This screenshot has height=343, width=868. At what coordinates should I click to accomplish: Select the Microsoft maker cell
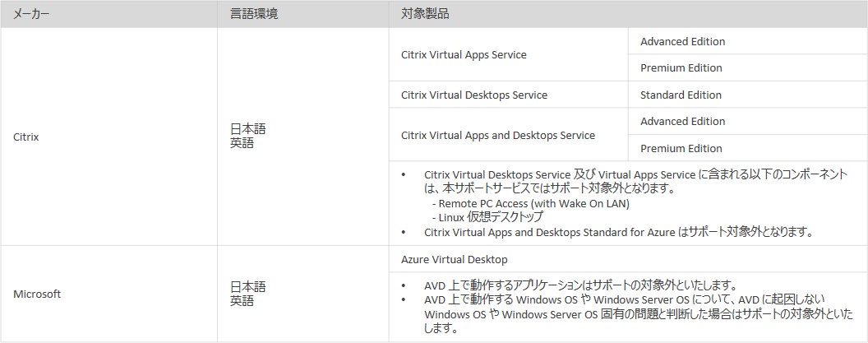(37, 293)
